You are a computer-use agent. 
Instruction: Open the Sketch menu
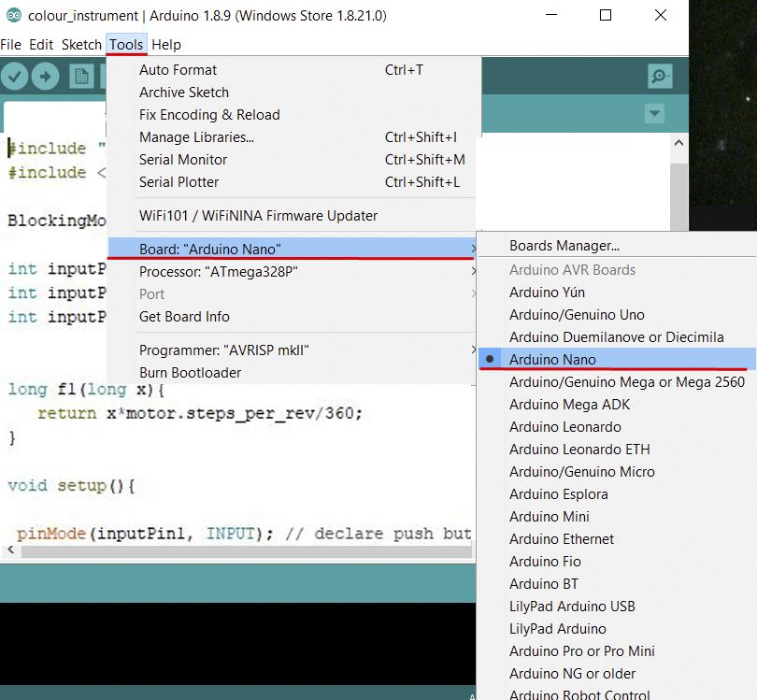pyautogui.click(x=81, y=44)
